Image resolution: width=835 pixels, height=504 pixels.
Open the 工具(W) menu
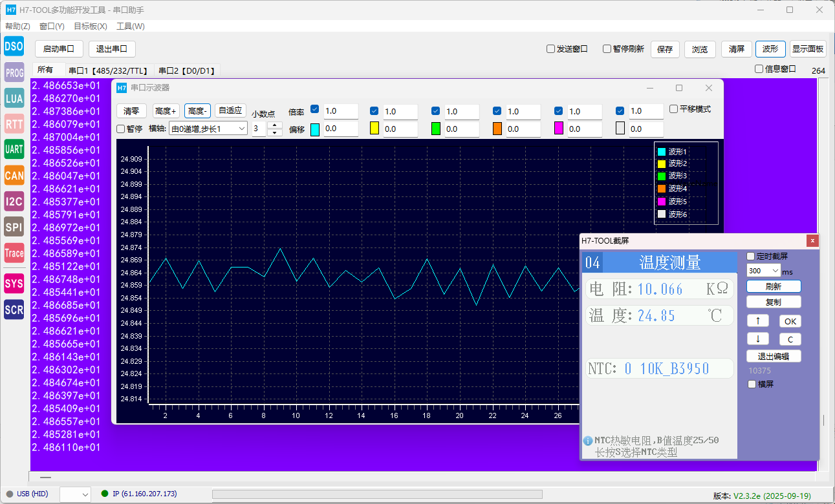(130, 26)
